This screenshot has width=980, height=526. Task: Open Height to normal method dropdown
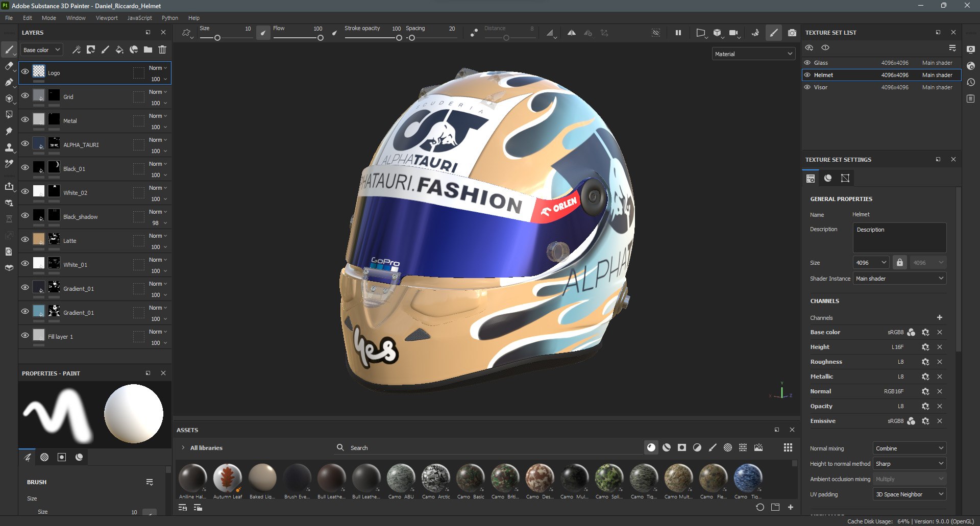click(x=910, y=463)
